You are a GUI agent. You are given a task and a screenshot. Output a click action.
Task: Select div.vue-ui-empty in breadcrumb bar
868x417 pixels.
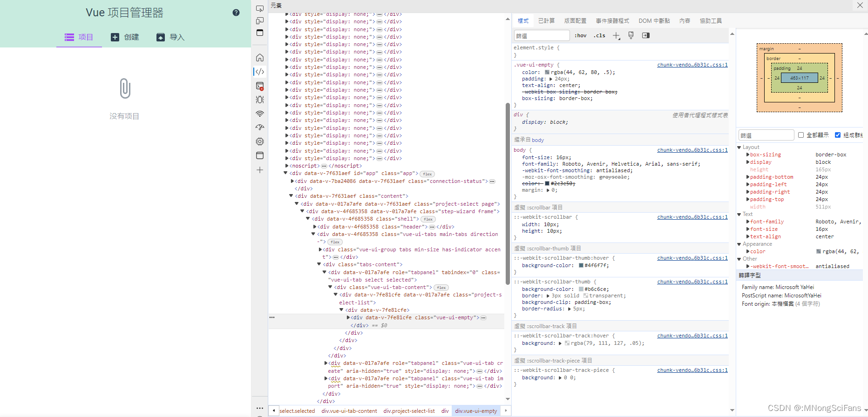click(x=476, y=411)
